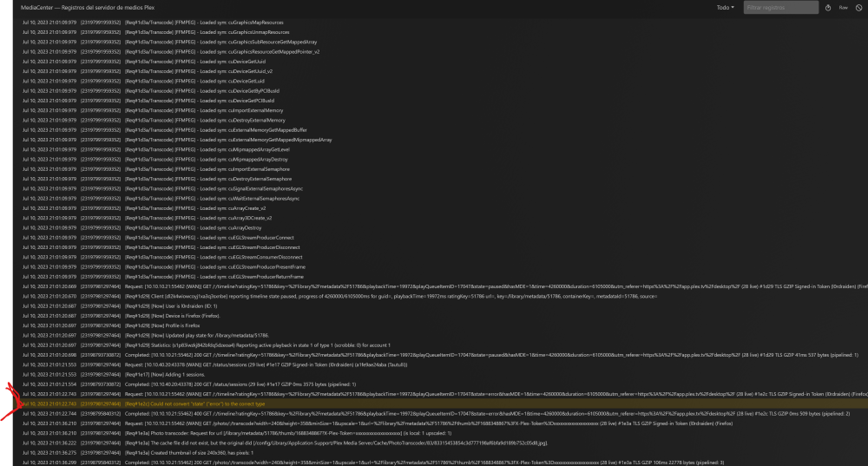Select log line cuMipmappedArrayDestroy

click(x=155, y=160)
